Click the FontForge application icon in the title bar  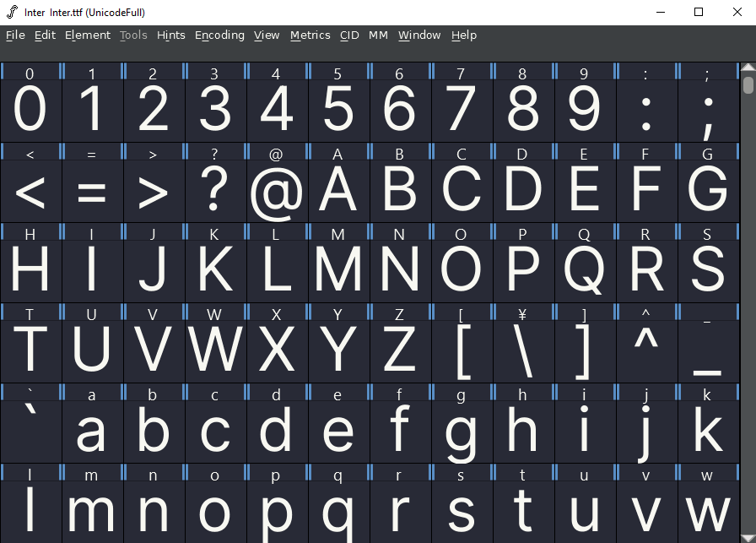10,13
